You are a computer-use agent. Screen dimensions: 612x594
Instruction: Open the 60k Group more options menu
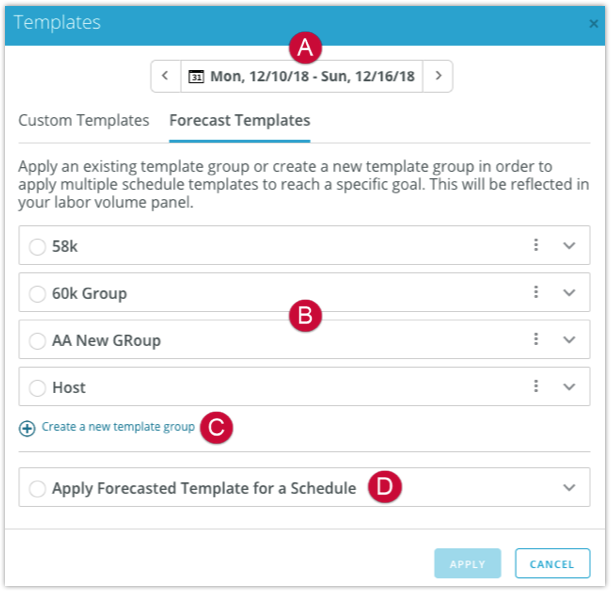(536, 292)
